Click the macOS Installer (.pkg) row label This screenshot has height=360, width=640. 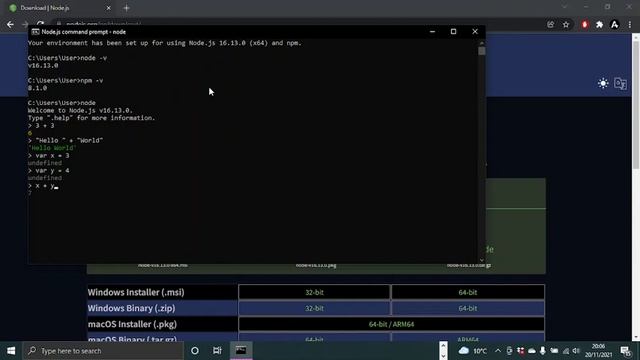132,324
